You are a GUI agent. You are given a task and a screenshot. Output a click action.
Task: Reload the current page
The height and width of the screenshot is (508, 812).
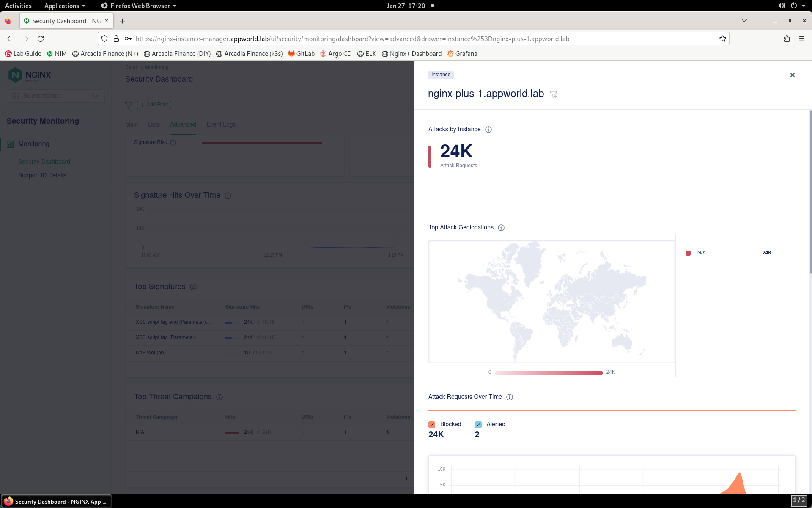point(41,39)
